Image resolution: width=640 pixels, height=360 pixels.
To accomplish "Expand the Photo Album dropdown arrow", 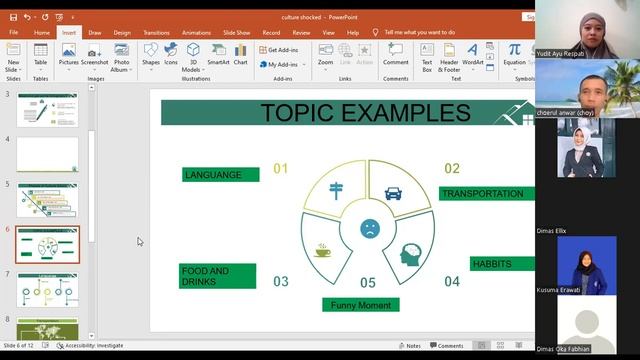I will click(131, 70).
